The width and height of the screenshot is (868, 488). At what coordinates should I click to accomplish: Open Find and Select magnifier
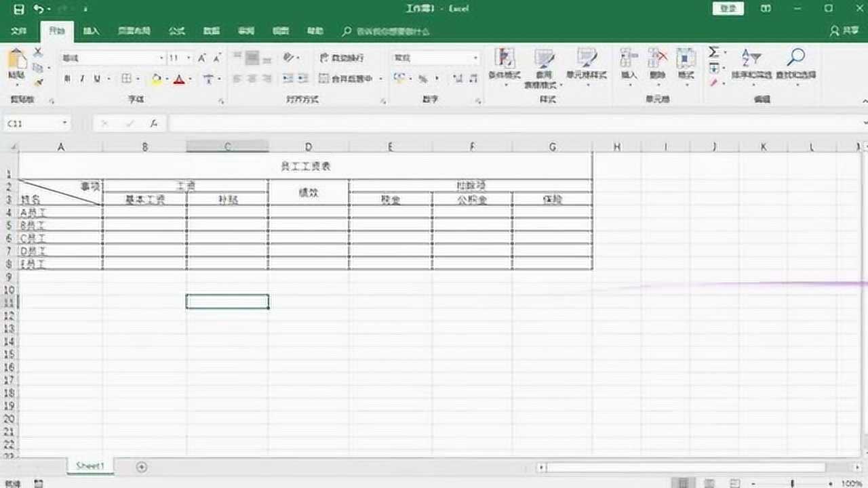[x=795, y=66]
